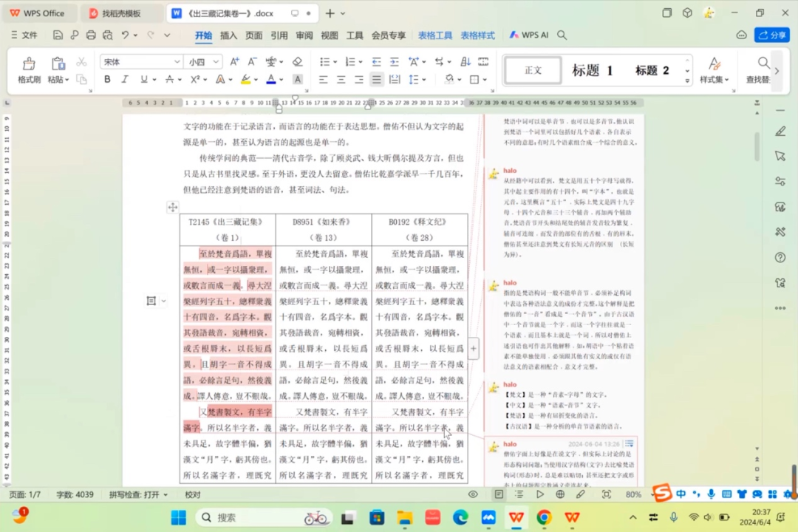Image resolution: width=798 pixels, height=532 pixels.
Task: Click the Print icon in quick toolbar
Action: pyautogui.click(x=91, y=35)
